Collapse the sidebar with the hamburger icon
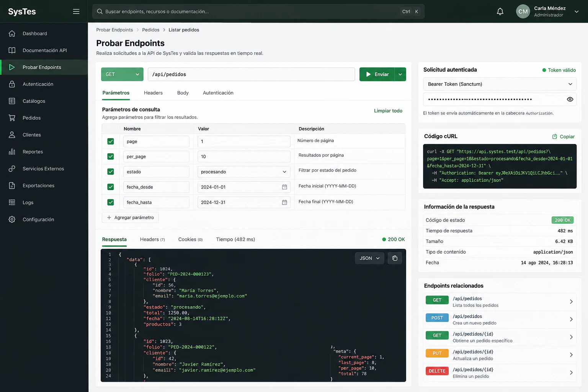 click(76, 11)
